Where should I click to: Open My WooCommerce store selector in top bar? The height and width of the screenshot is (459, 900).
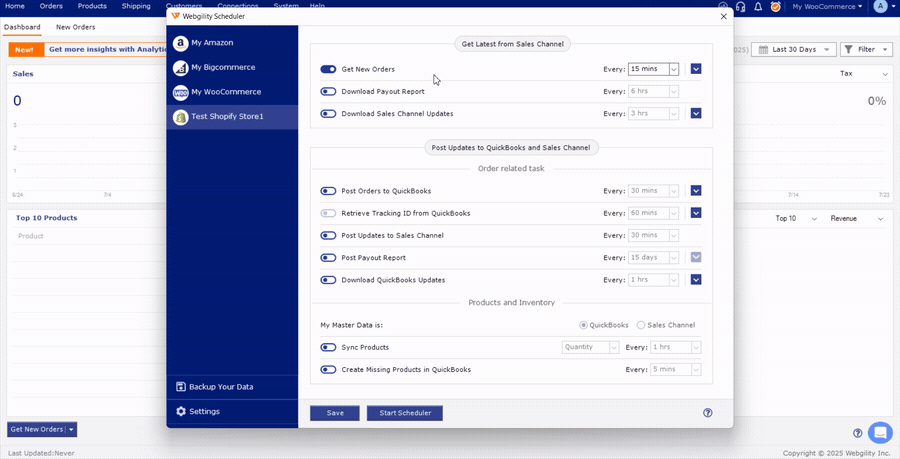click(827, 6)
